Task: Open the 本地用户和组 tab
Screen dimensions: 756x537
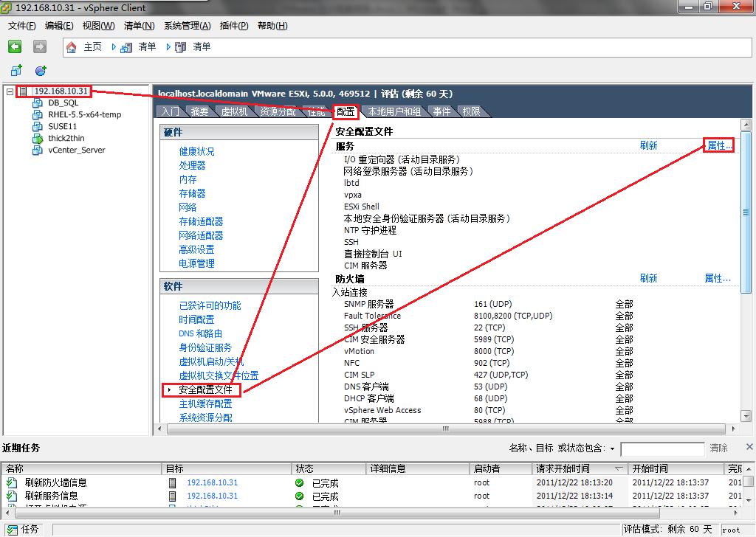Action: pyautogui.click(x=394, y=112)
